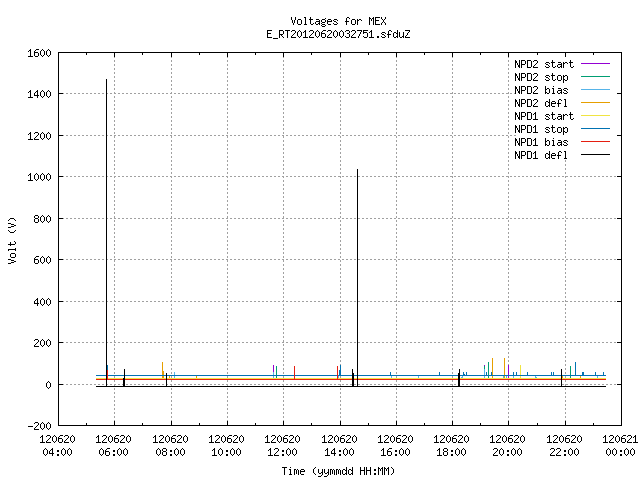Click the 400 y-axis tick label

coord(42,302)
